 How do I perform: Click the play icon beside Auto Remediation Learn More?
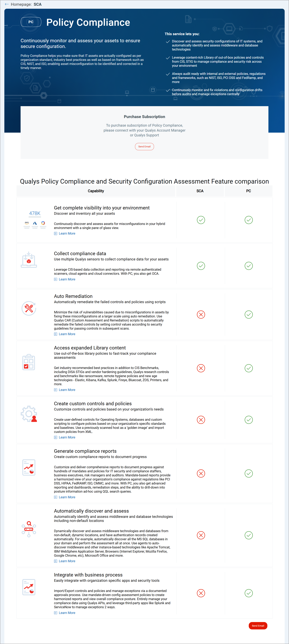point(56,334)
